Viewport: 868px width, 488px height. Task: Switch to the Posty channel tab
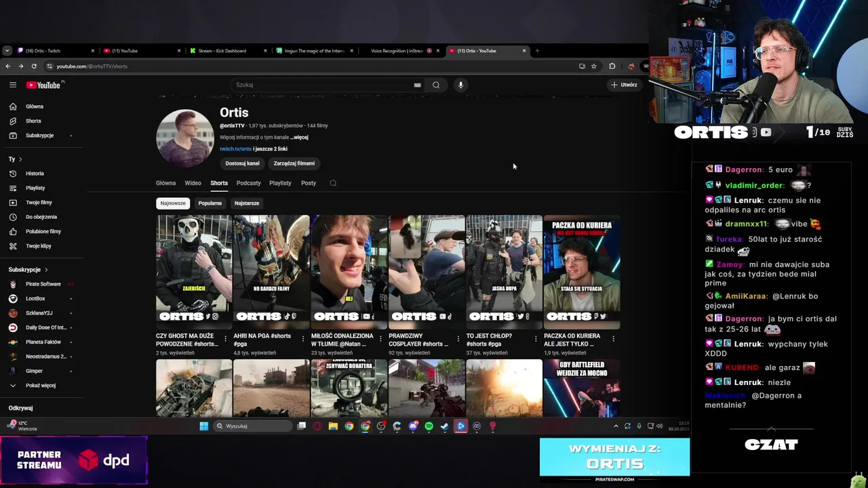[309, 183]
